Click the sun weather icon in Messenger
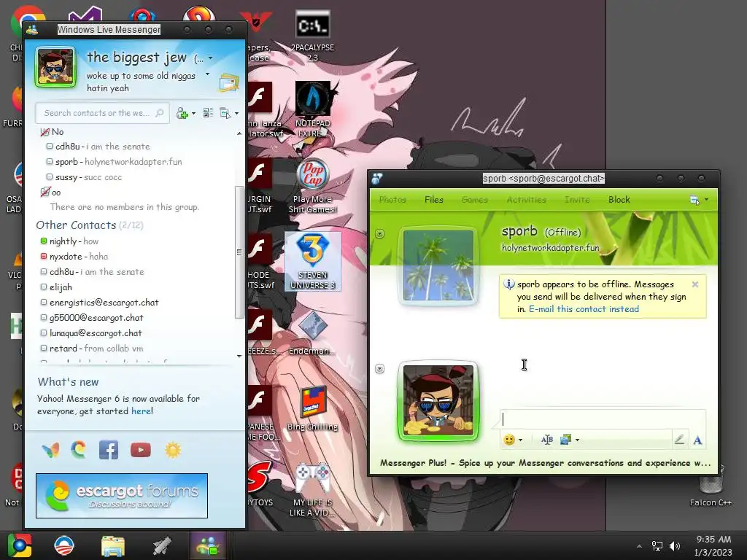This screenshot has width=747, height=560. (172, 450)
